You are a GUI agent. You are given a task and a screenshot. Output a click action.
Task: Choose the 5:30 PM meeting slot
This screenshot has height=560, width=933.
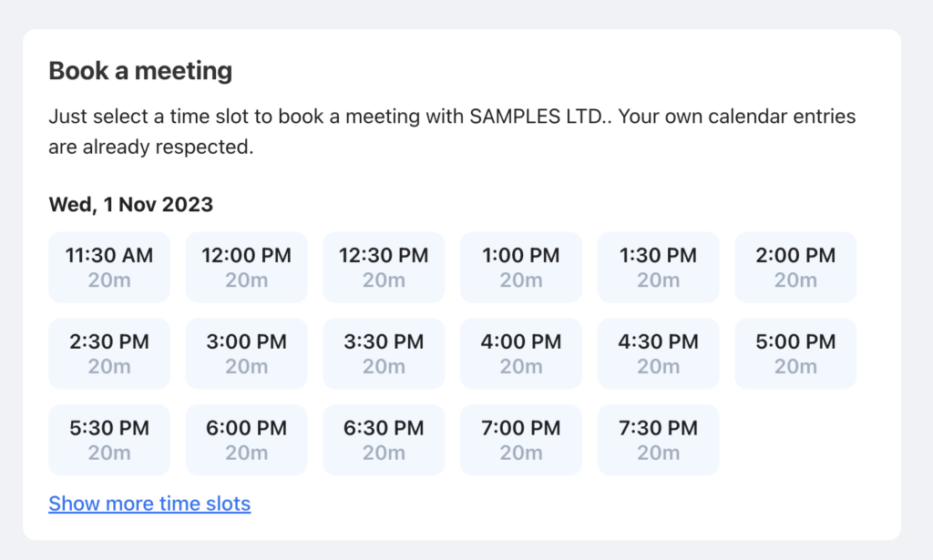(x=109, y=440)
